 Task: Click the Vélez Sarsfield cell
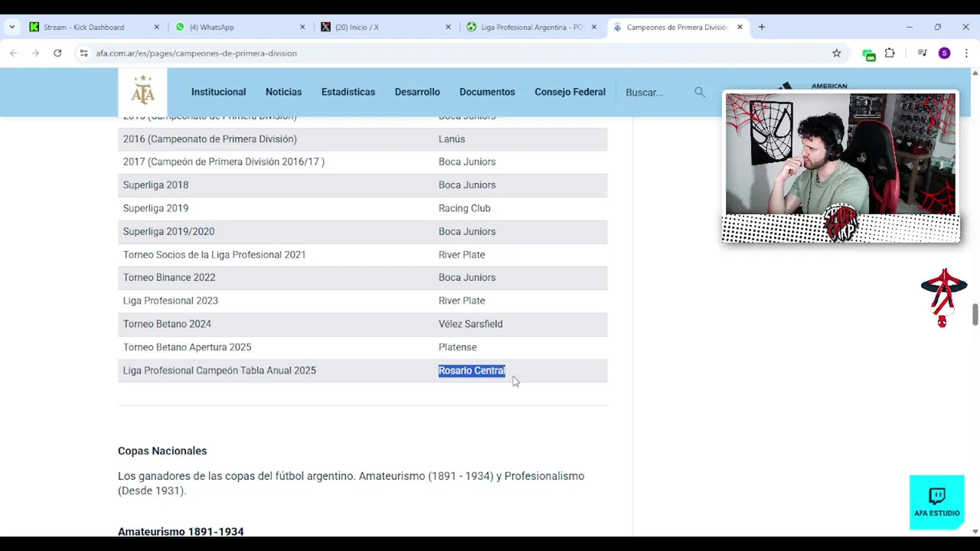tap(470, 324)
